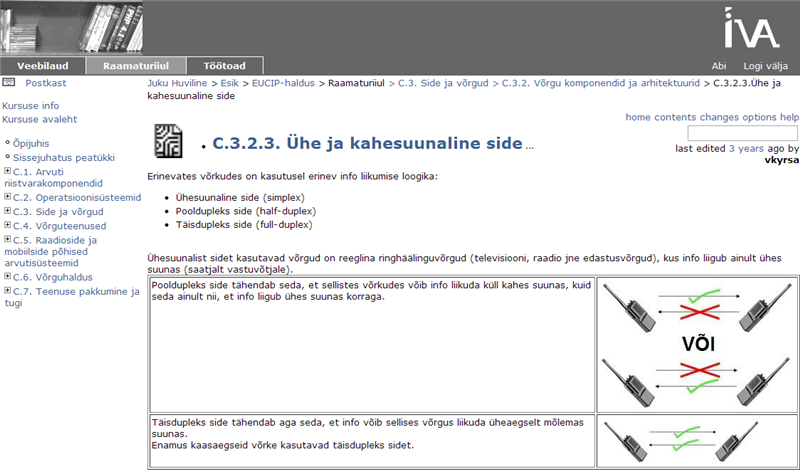Image resolution: width=800 pixels, height=476 pixels.
Task: Click Raamaturiiul in the breadcrumb
Action: [356, 83]
